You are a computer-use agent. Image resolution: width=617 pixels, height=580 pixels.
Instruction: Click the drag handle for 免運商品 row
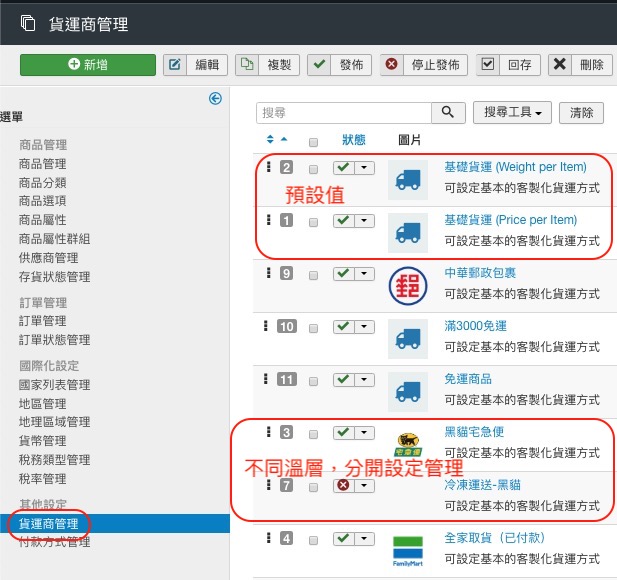pyautogui.click(x=268, y=379)
